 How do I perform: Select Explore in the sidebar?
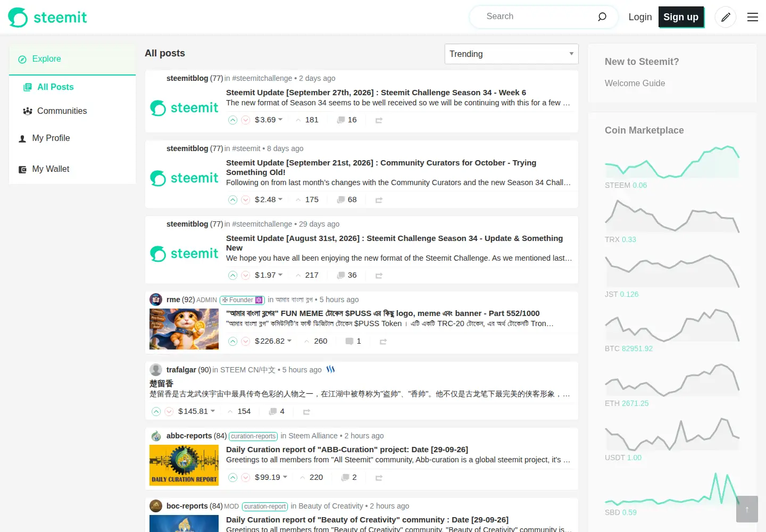pos(72,59)
